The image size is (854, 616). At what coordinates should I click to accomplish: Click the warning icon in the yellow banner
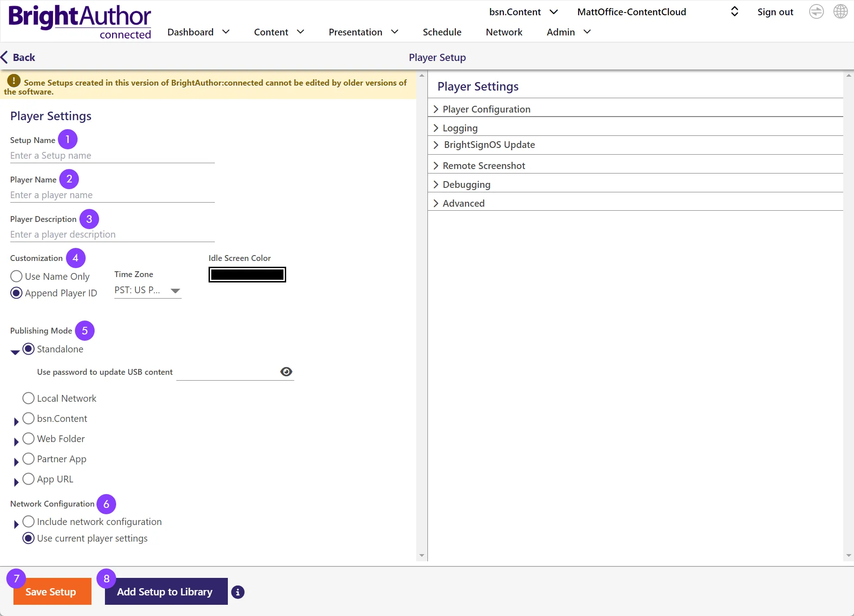[14, 81]
